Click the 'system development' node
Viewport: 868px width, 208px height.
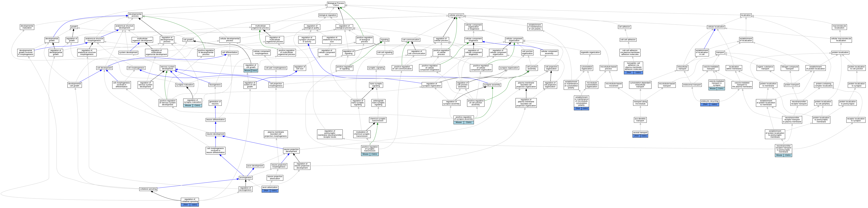click(x=128, y=53)
